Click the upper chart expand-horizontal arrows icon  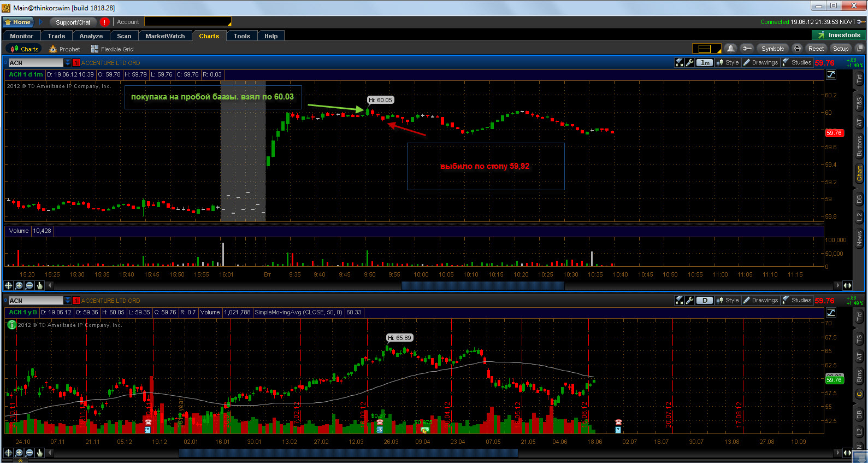pos(847,285)
